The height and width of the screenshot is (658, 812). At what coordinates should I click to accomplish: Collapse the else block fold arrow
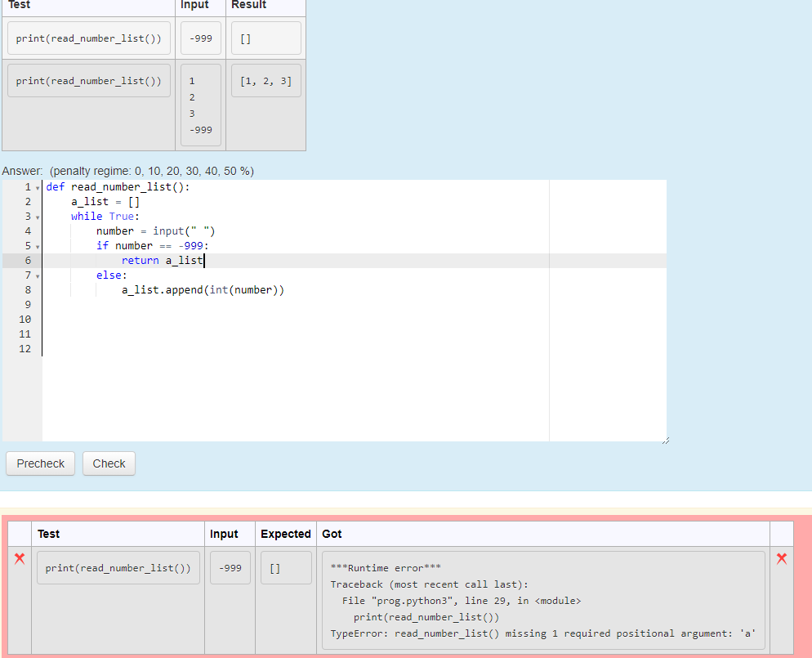(38, 276)
